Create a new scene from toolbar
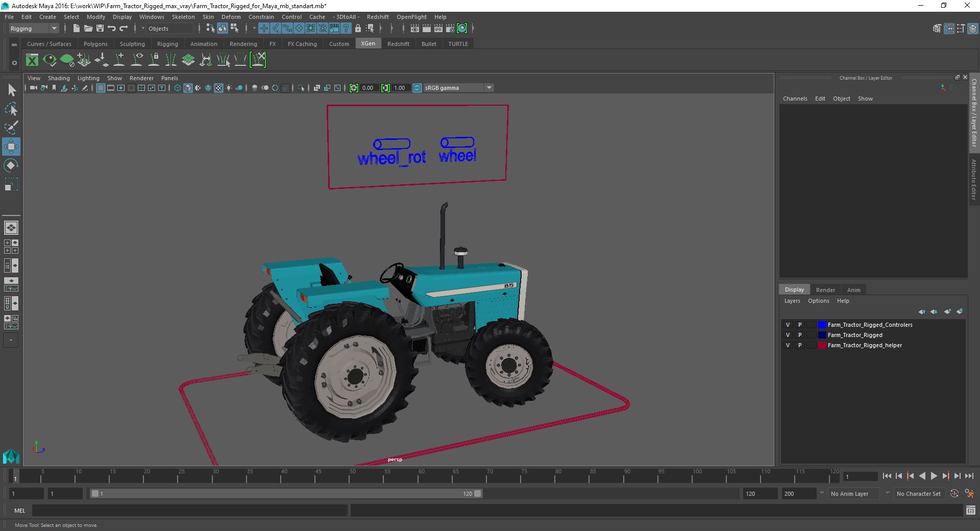980x531 pixels. 76,29
